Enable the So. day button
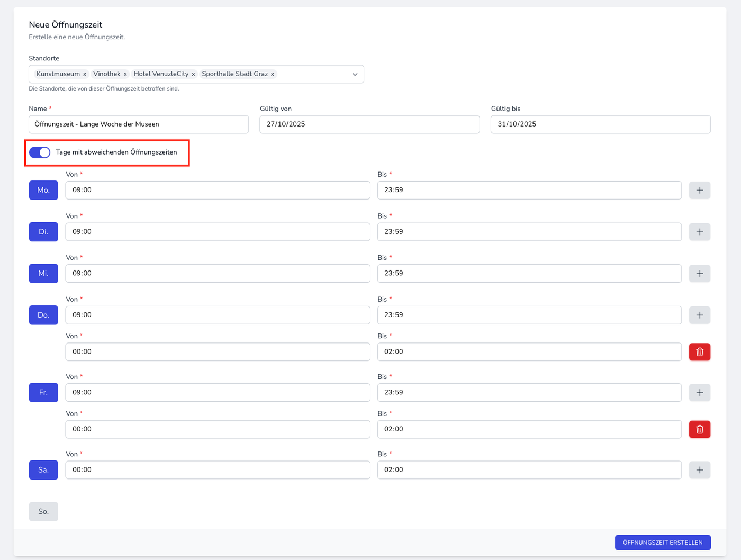The width and height of the screenshot is (741, 560). (x=43, y=511)
